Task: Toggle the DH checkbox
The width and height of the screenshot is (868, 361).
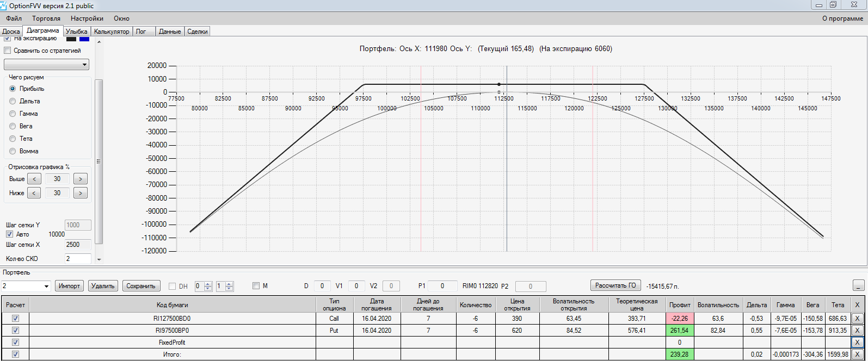Action: (x=173, y=286)
